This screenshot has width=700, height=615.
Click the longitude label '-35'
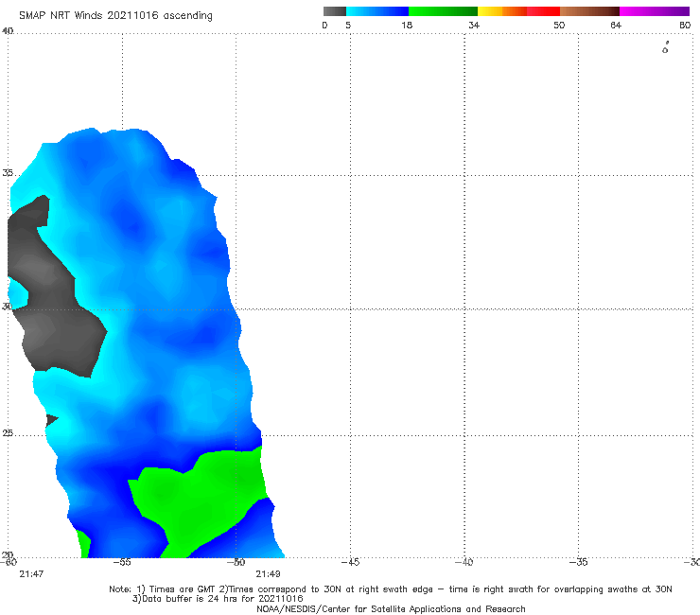(578, 562)
